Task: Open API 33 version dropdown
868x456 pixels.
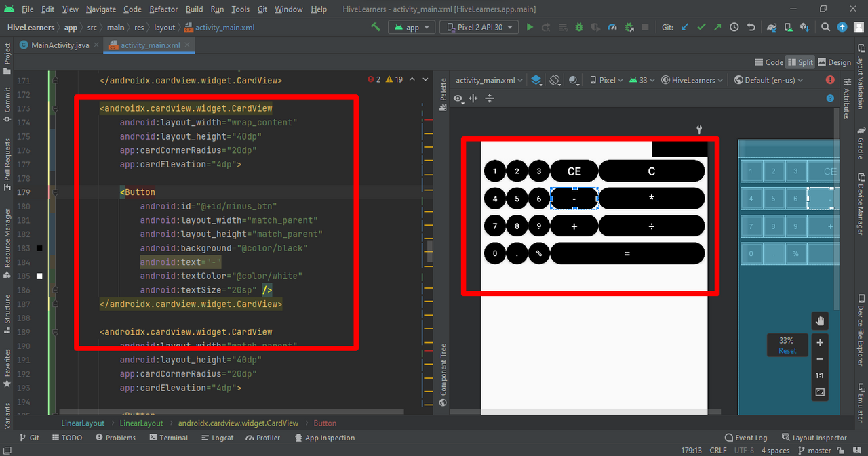Action: (642, 80)
